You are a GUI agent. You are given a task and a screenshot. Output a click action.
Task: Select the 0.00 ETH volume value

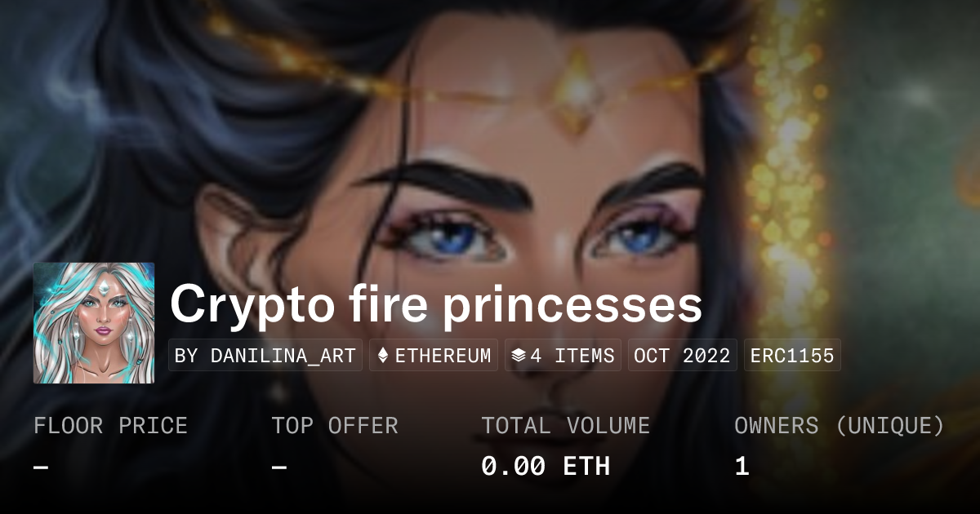tap(546, 466)
